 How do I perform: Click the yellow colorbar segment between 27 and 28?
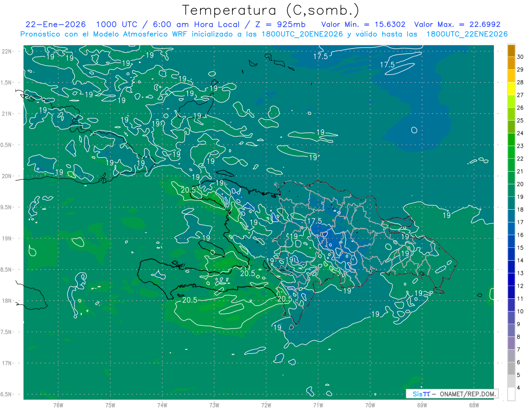point(511,89)
